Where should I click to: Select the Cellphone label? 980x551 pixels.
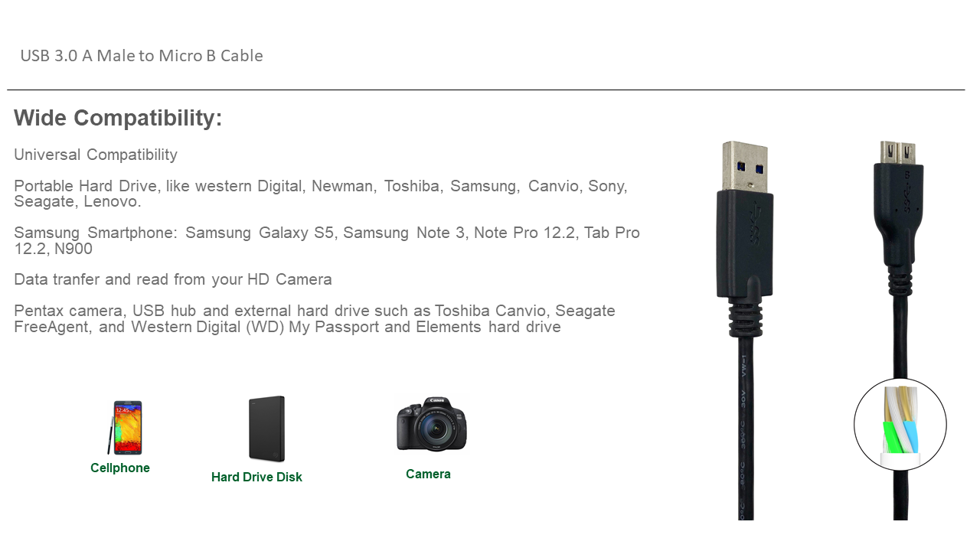tap(120, 468)
